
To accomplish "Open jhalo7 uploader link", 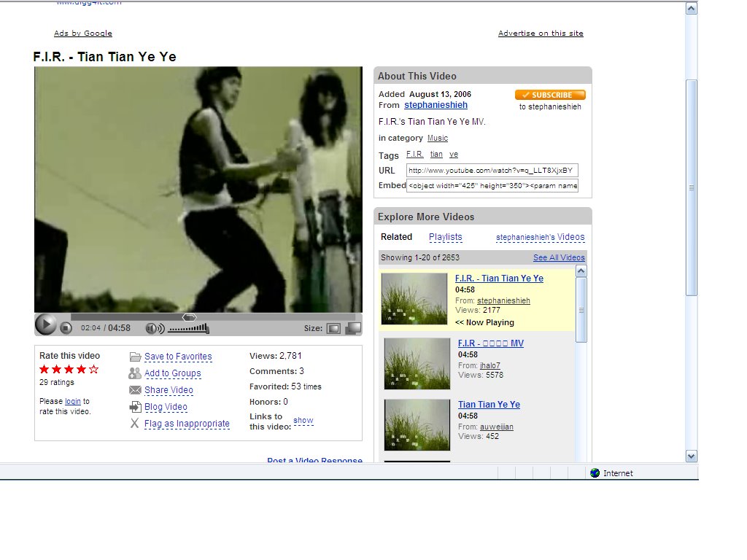I will pyautogui.click(x=490, y=366).
